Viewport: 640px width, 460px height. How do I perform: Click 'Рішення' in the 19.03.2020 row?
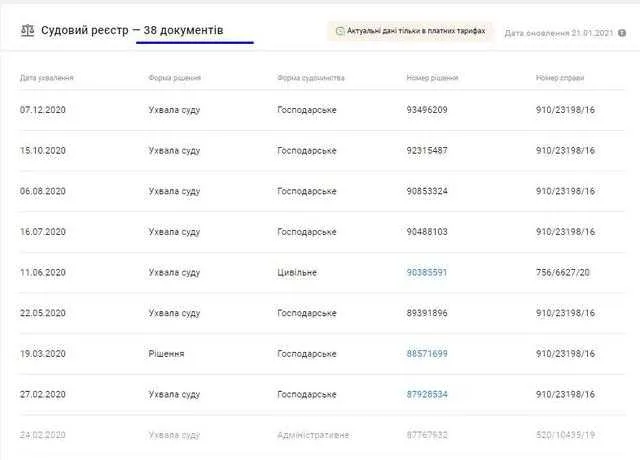167,354
